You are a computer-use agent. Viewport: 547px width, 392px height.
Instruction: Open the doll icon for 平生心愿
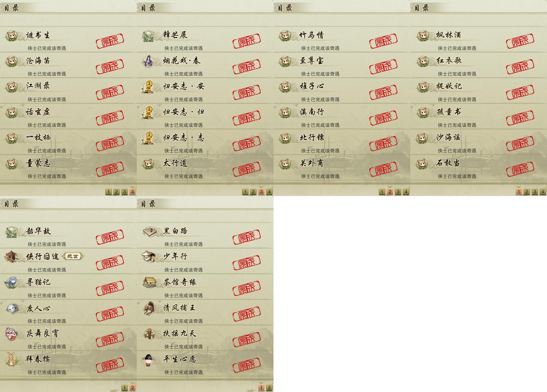coord(149,359)
